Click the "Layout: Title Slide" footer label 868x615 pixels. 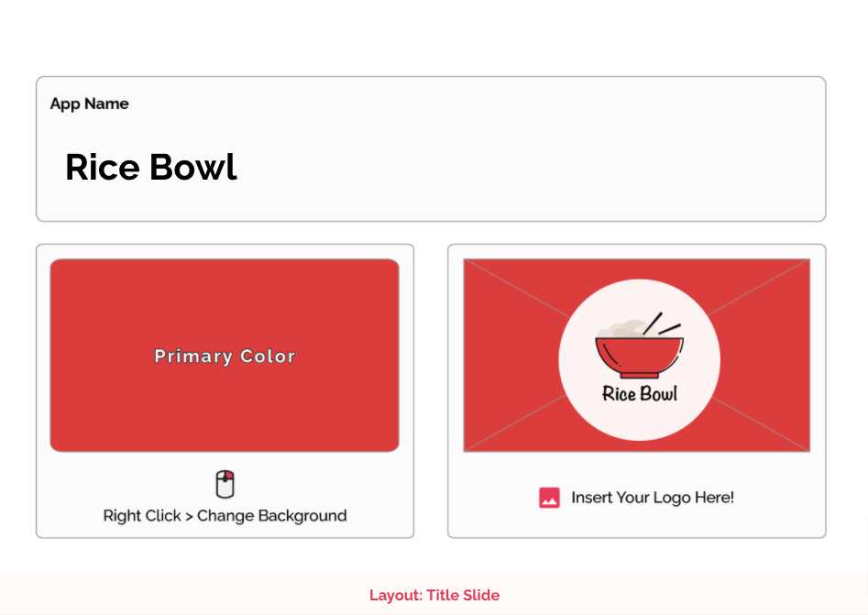click(434, 595)
